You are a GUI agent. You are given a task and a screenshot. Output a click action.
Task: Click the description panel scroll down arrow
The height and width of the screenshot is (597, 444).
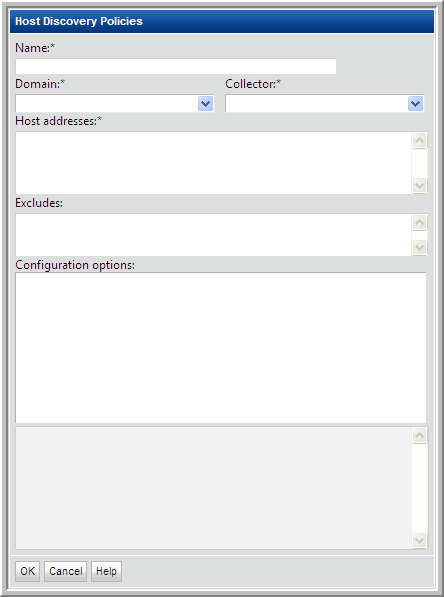click(420, 540)
